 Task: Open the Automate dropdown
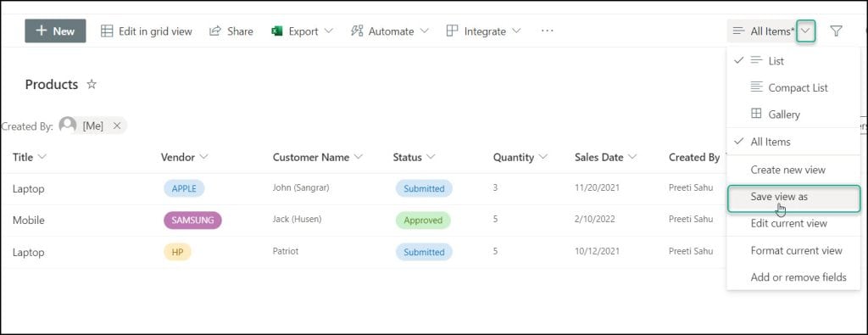[390, 31]
